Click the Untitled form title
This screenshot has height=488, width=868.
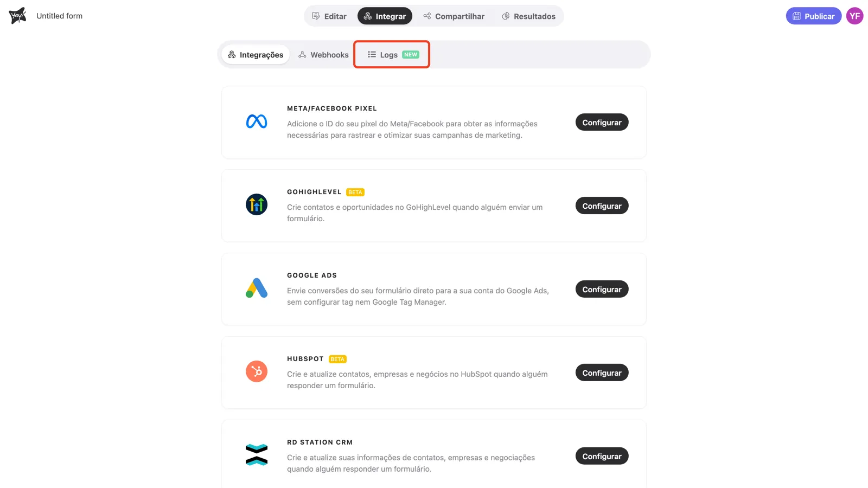click(x=60, y=16)
